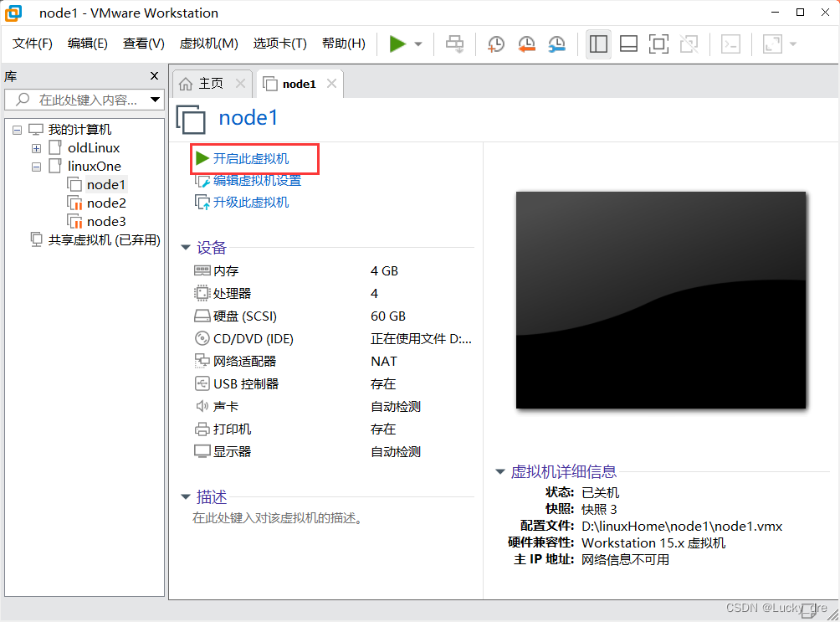Collapse the 虚拟机详细信息 section
The width and height of the screenshot is (840, 622).
pyautogui.click(x=499, y=472)
